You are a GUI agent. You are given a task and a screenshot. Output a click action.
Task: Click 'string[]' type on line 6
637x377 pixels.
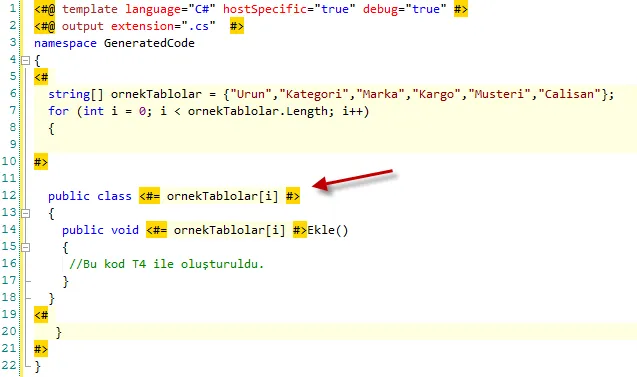(x=76, y=94)
